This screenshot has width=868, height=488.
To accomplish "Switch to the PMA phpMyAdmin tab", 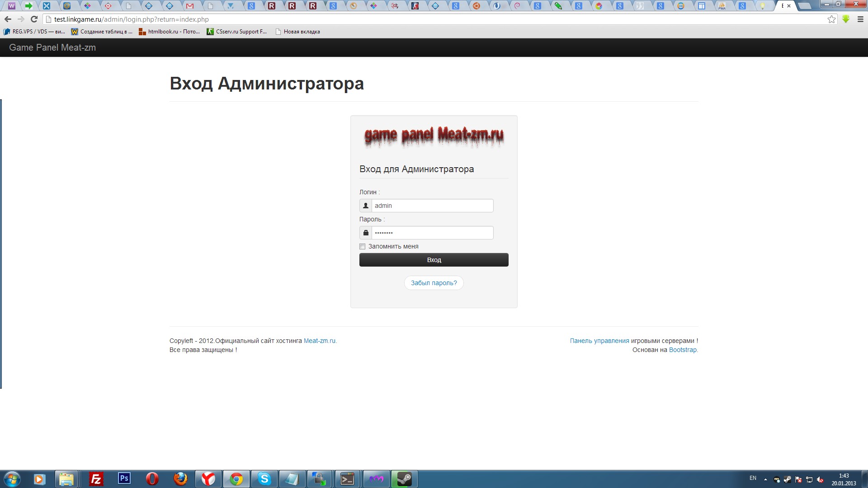I will pos(722,6).
